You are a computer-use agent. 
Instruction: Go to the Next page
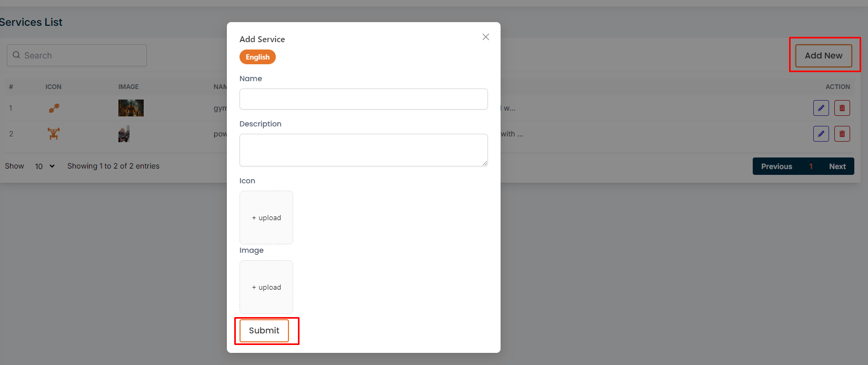(837, 166)
